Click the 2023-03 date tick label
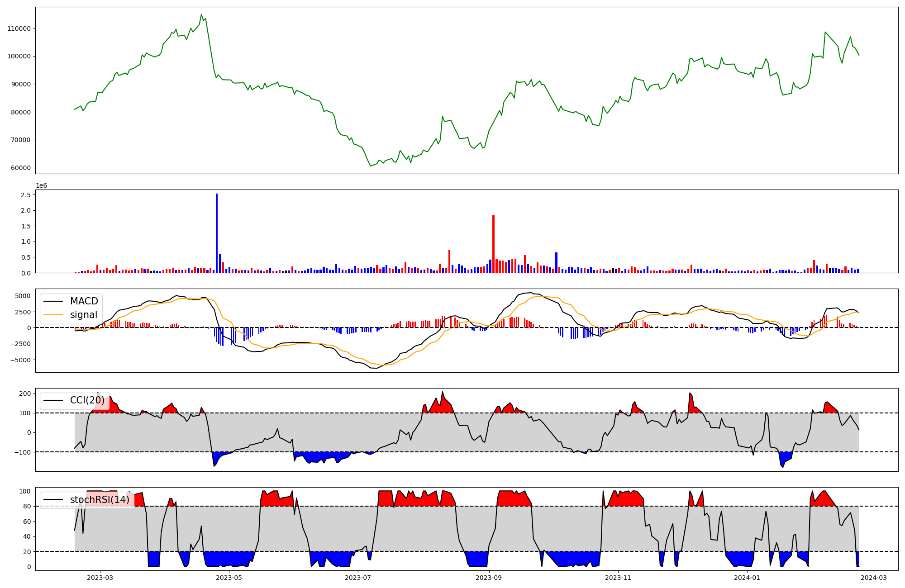Viewport: 905px width, 588px height. click(x=100, y=578)
